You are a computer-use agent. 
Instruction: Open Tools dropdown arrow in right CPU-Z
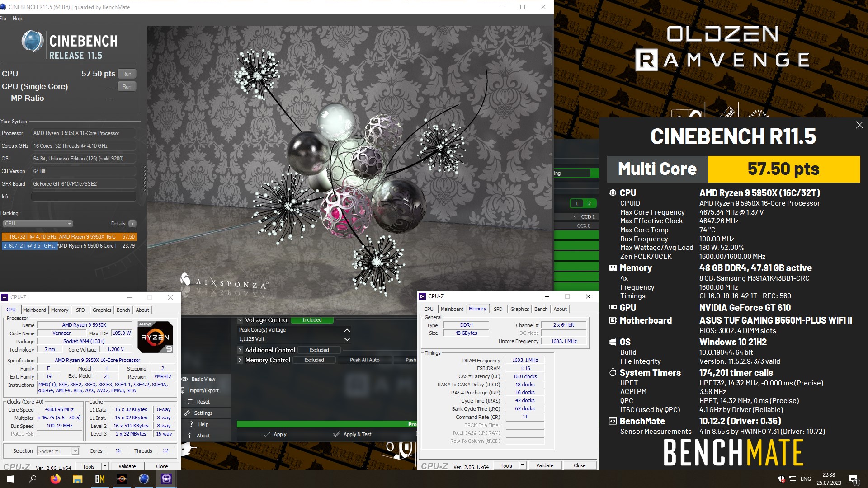pyautogui.click(x=523, y=465)
